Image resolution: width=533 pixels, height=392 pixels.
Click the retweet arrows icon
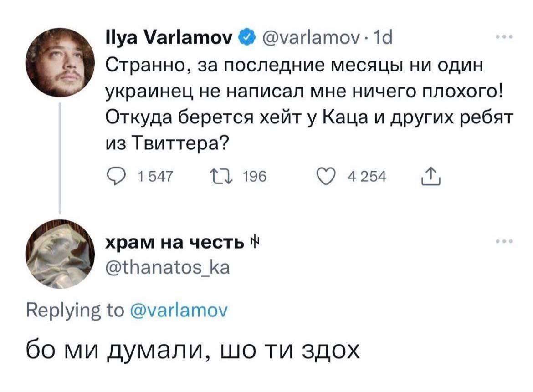(221, 177)
